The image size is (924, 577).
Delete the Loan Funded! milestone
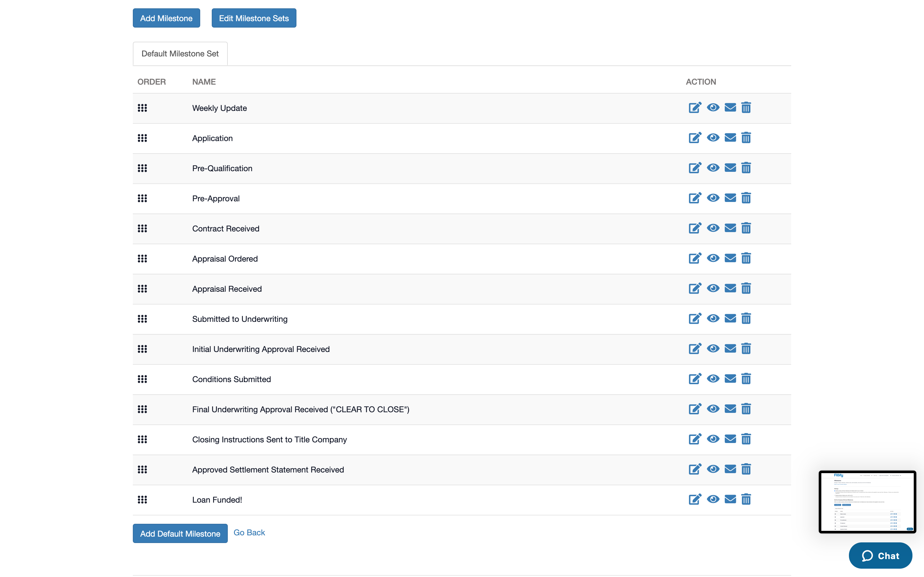(746, 499)
